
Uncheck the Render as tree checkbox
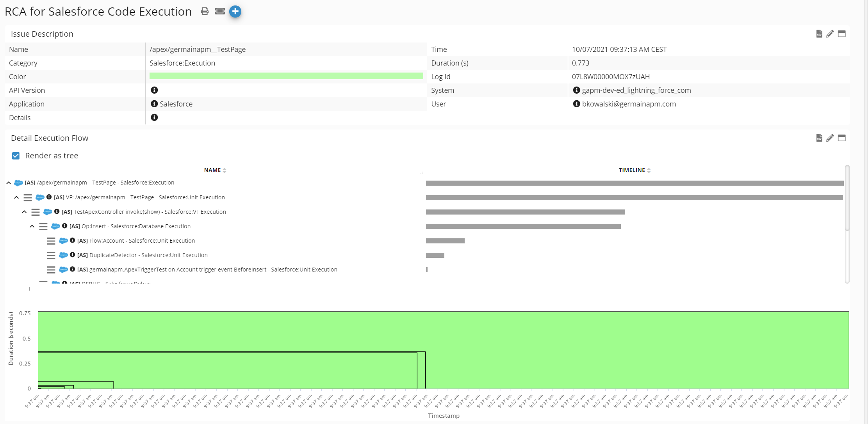16,156
